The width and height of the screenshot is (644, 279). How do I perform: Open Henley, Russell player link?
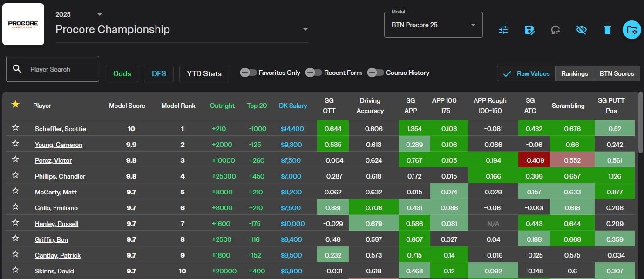pyautogui.click(x=57, y=224)
